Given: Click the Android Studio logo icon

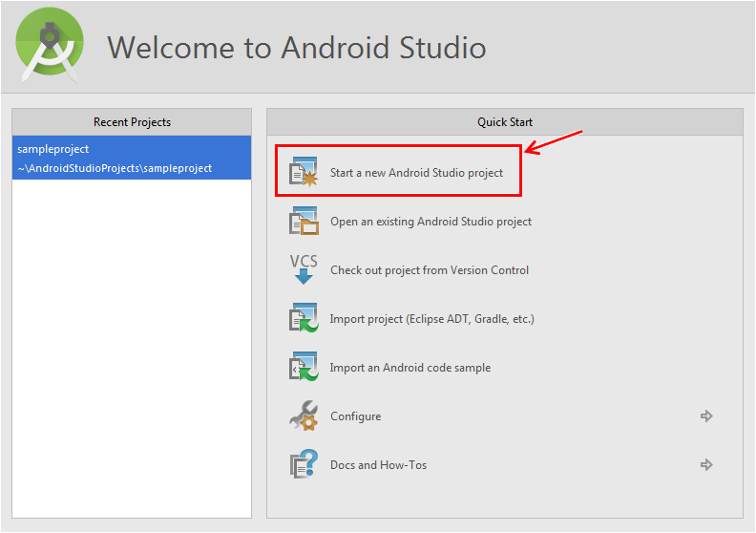Looking at the screenshot, I should 50,46.
